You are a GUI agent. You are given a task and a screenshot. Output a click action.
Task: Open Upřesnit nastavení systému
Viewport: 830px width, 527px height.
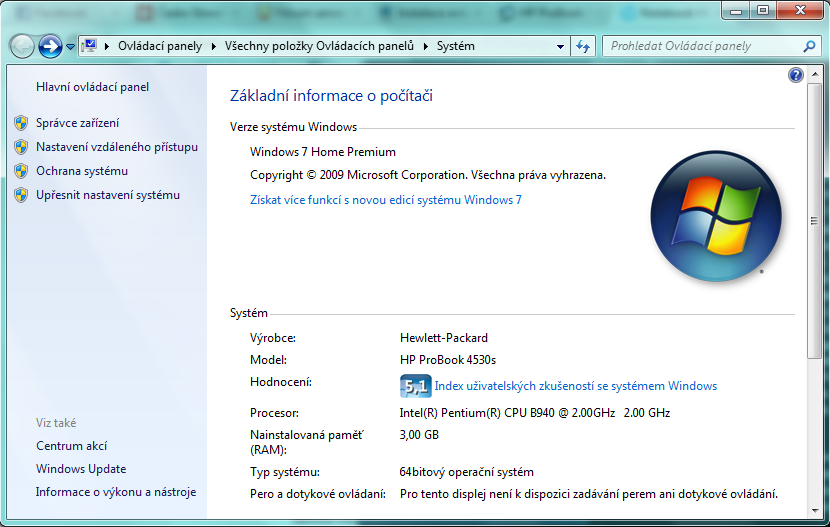click(108, 195)
